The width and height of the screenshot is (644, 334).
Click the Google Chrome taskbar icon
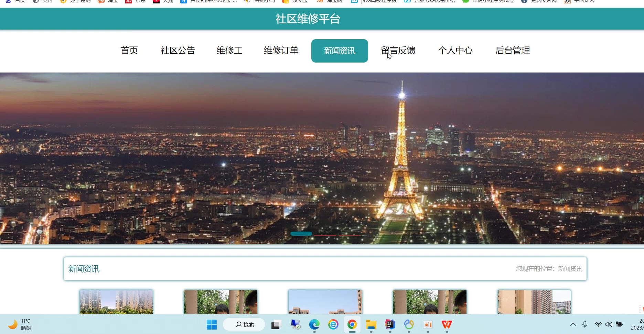[x=352, y=324]
